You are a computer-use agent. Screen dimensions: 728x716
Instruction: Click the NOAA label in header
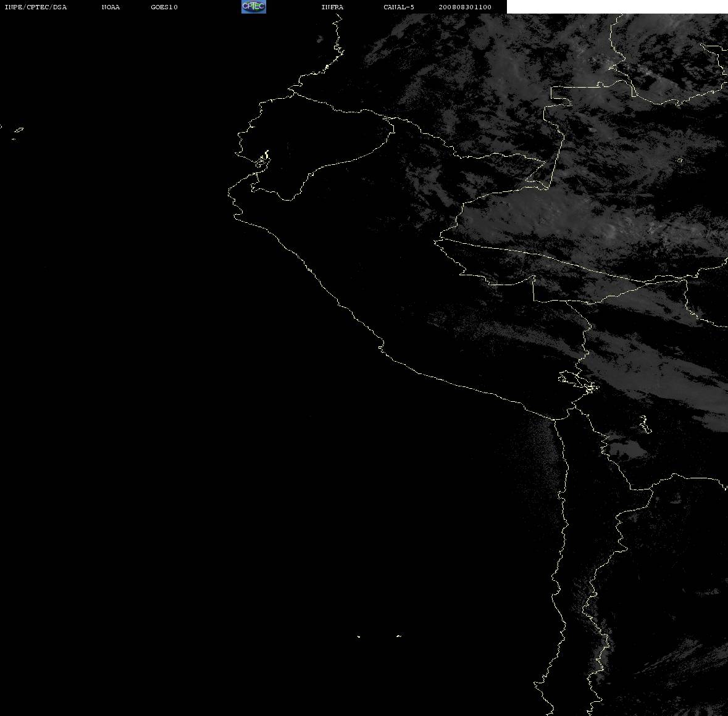coord(111,7)
